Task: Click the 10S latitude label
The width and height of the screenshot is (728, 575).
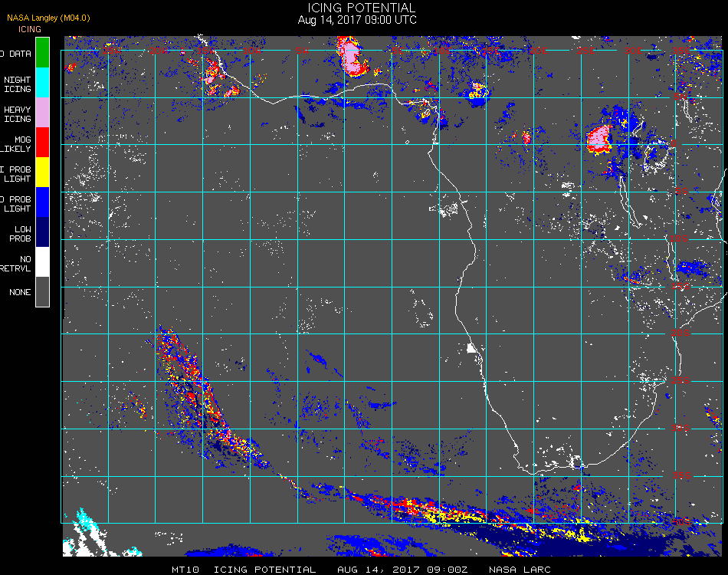Action: click(x=679, y=238)
